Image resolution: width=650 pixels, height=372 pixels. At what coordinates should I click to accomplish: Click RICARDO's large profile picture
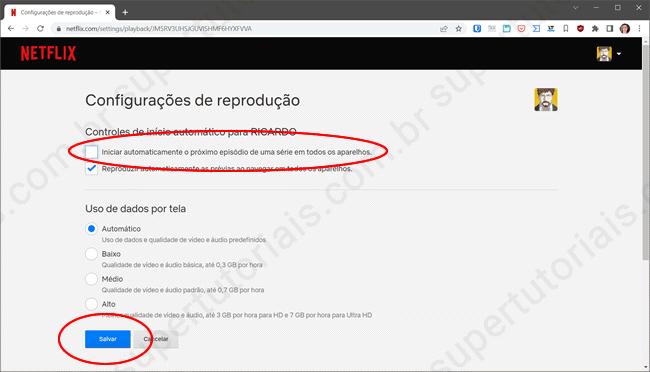click(546, 100)
